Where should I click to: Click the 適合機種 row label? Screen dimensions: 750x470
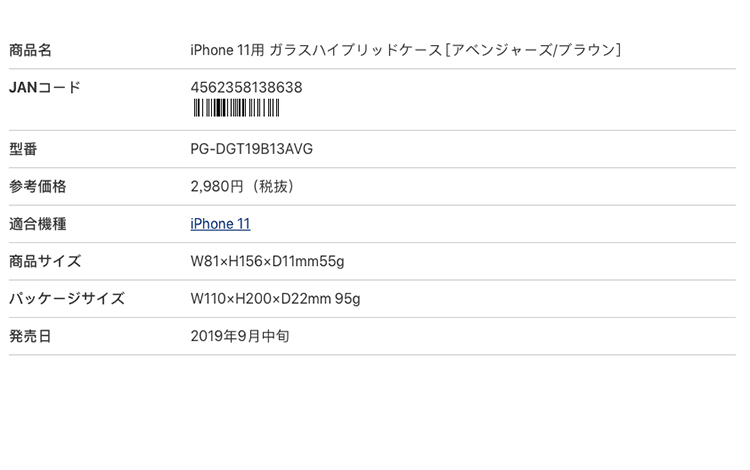point(37,224)
